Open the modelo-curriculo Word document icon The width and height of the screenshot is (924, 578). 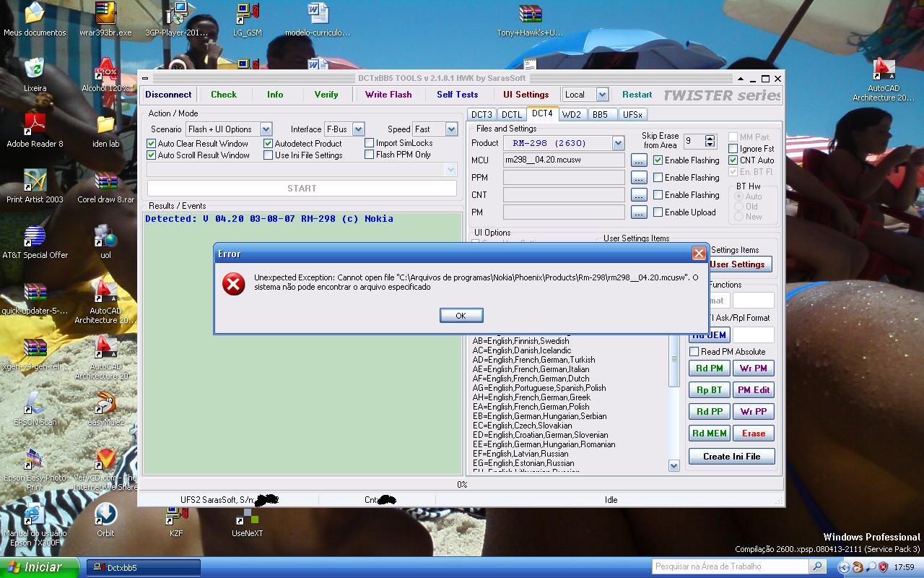coord(318,19)
